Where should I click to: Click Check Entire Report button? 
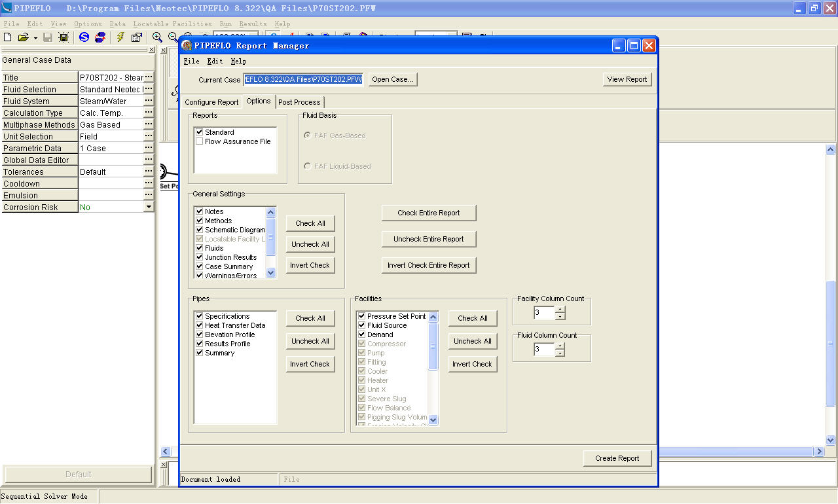429,213
